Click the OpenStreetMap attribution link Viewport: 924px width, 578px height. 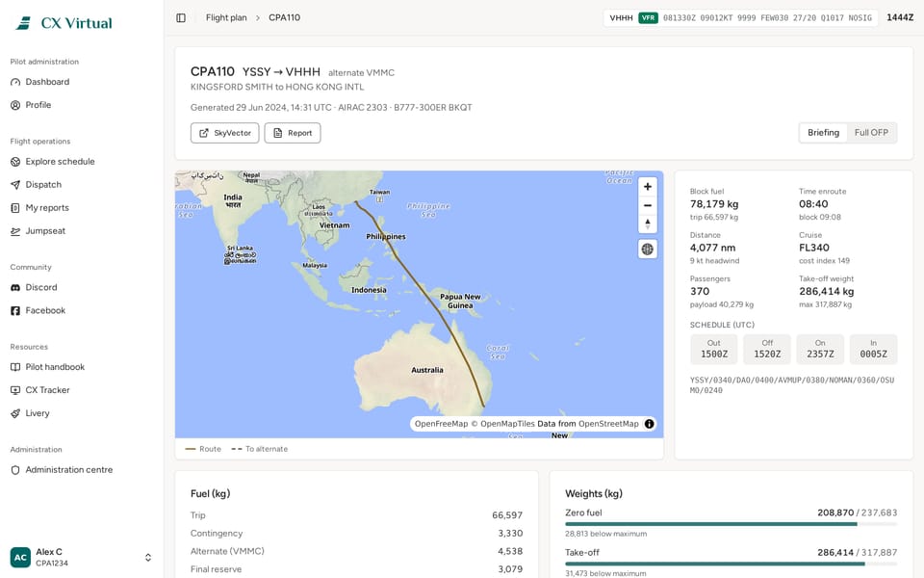click(x=608, y=424)
